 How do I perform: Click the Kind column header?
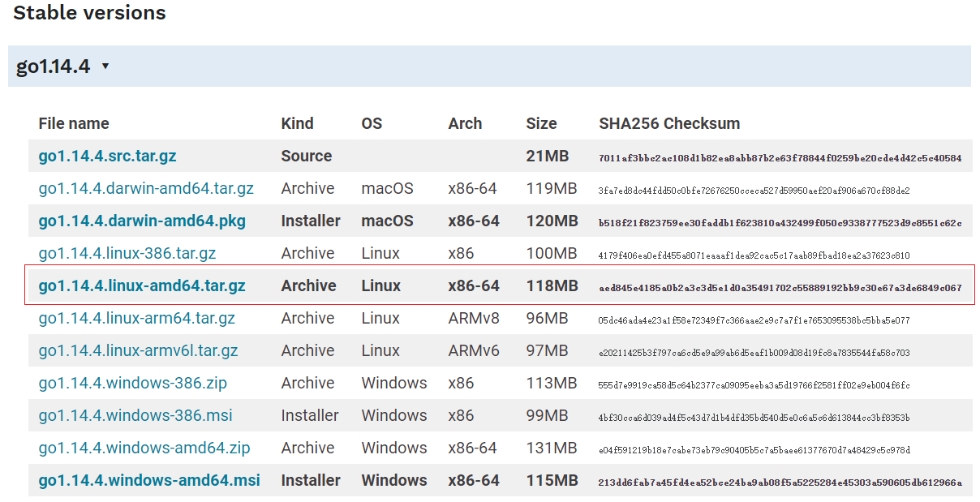(x=297, y=123)
